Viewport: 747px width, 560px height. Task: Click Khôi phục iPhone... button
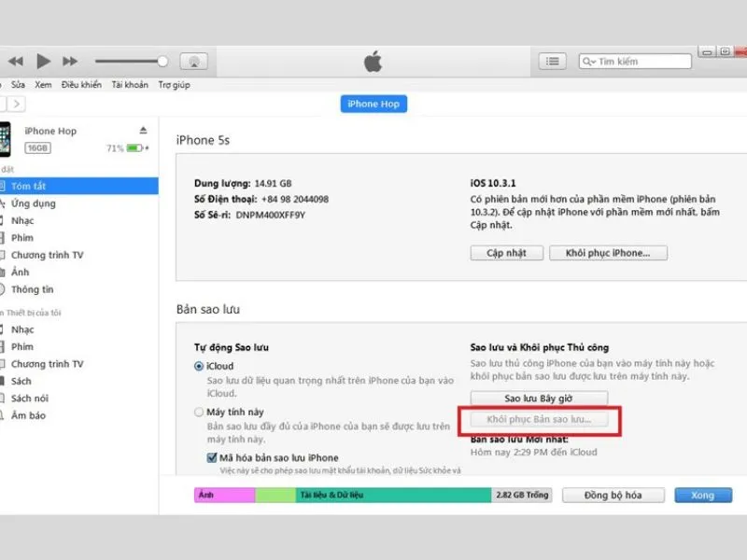coord(608,253)
